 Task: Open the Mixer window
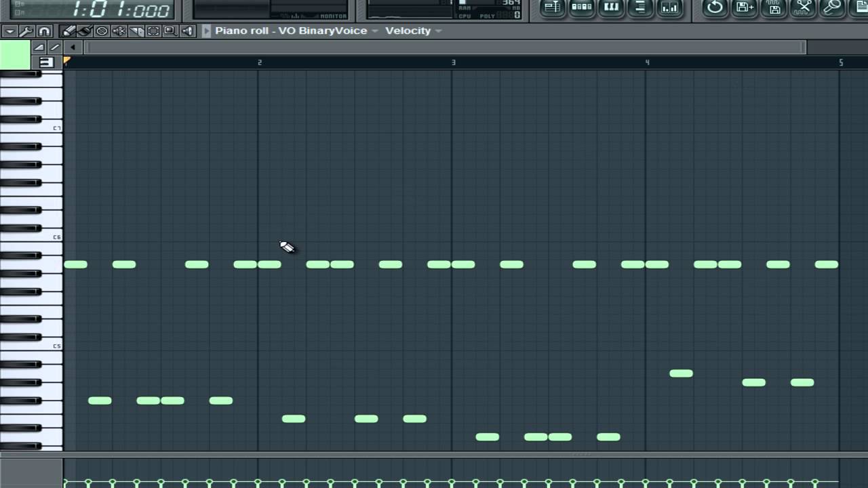(x=669, y=7)
